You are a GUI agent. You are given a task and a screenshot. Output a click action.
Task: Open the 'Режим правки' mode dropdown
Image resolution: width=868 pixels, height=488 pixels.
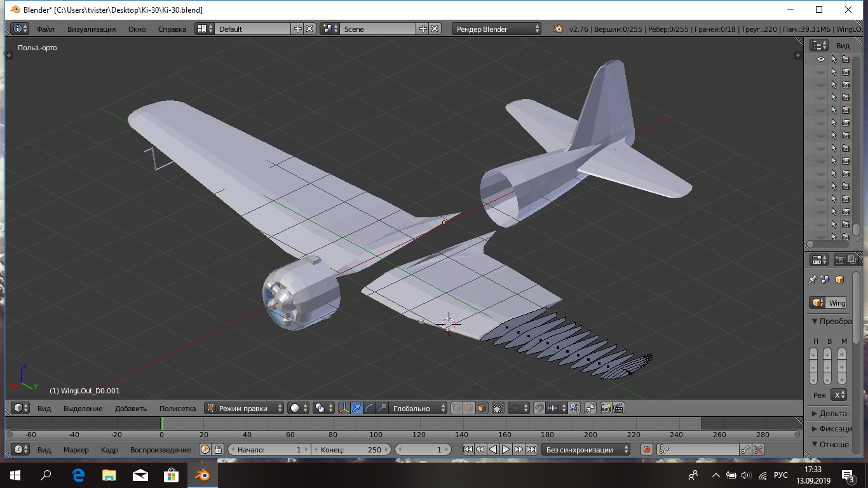[x=244, y=409]
